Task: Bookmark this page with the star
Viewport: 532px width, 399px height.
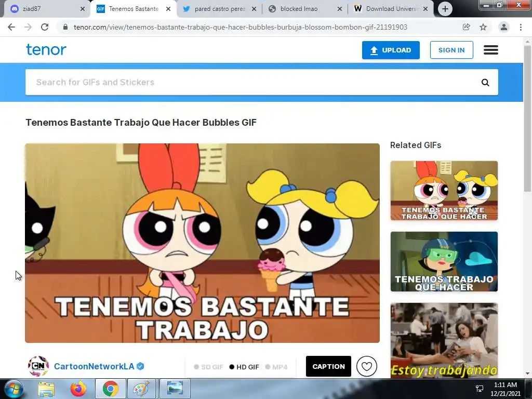Action: (x=483, y=27)
